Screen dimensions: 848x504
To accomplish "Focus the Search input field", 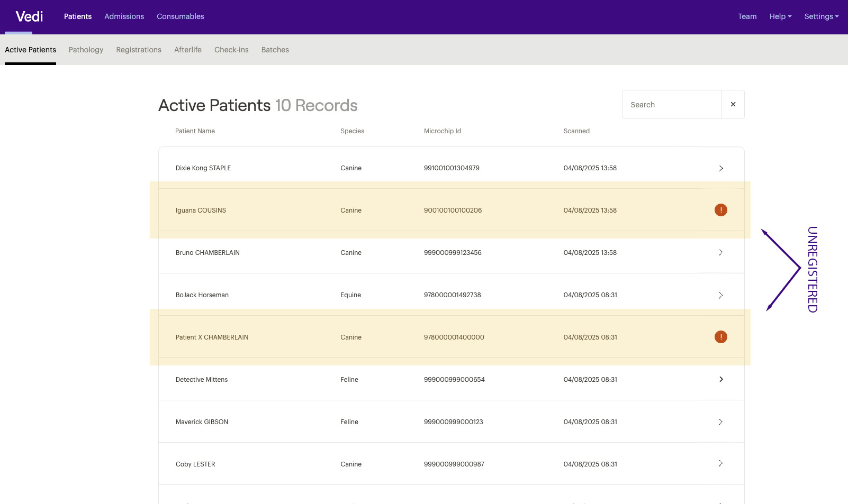I will click(672, 105).
